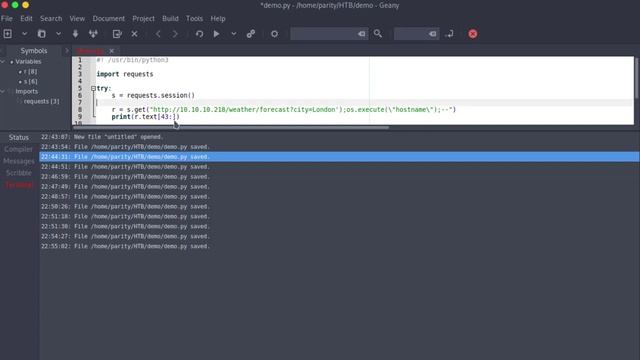Switch to the Scribble tab

pos(19,173)
